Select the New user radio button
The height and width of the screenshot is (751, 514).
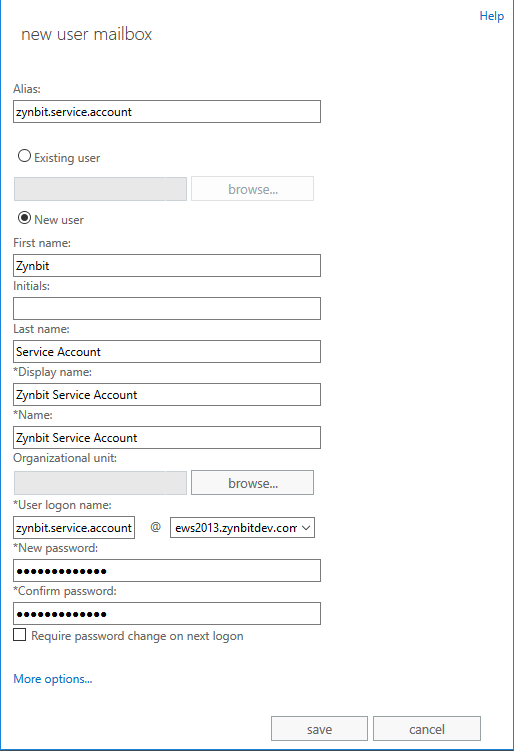point(24,218)
